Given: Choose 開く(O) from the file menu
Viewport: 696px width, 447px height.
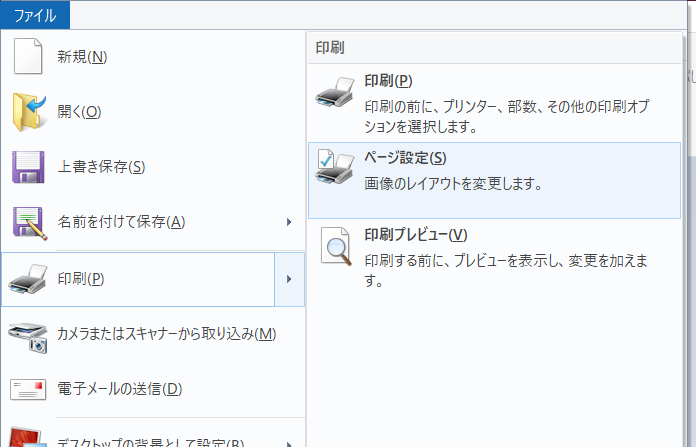Looking at the screenshot, I should pyautogui.click(x=153, y=112).
